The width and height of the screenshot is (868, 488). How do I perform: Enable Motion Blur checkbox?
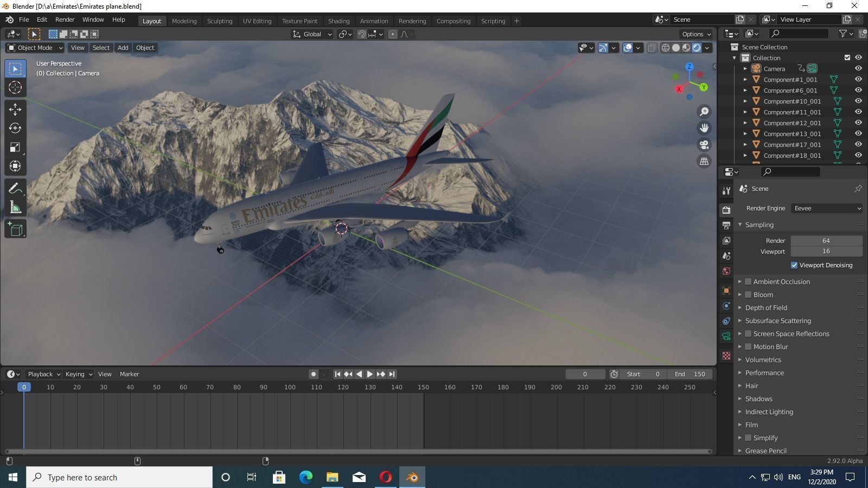tap(748, 346)
